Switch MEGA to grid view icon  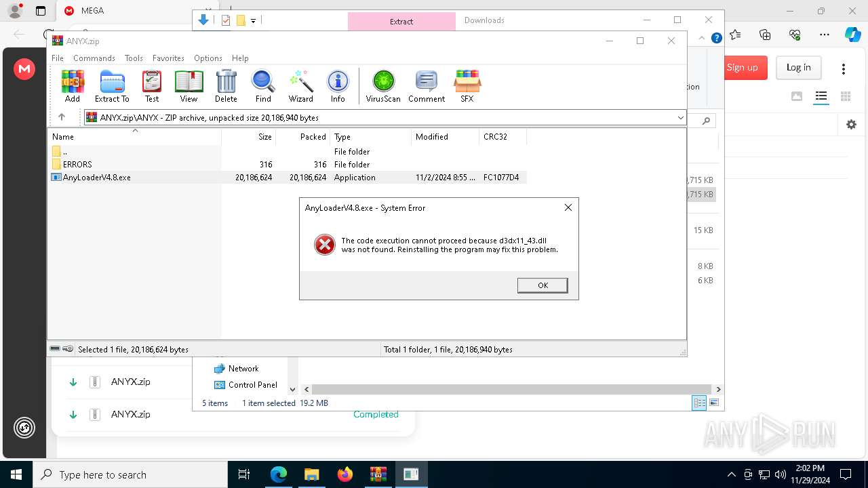pyautogui.click(x=846, y=96)
